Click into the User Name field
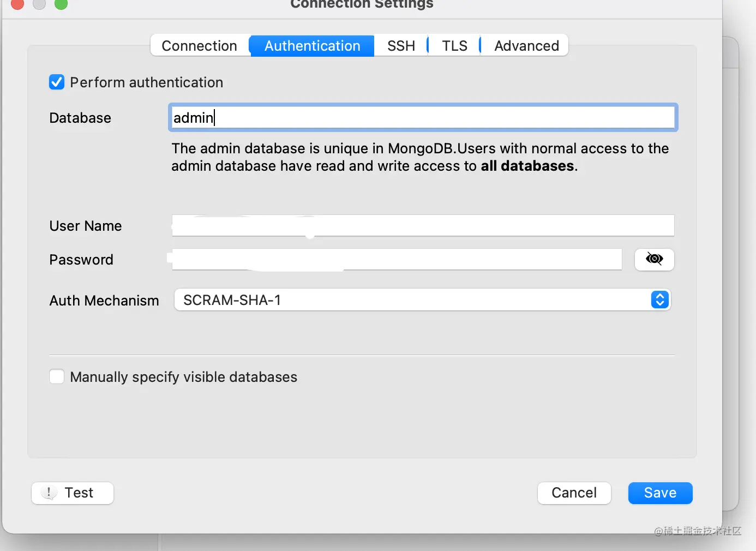 click(x=423, y=225)
